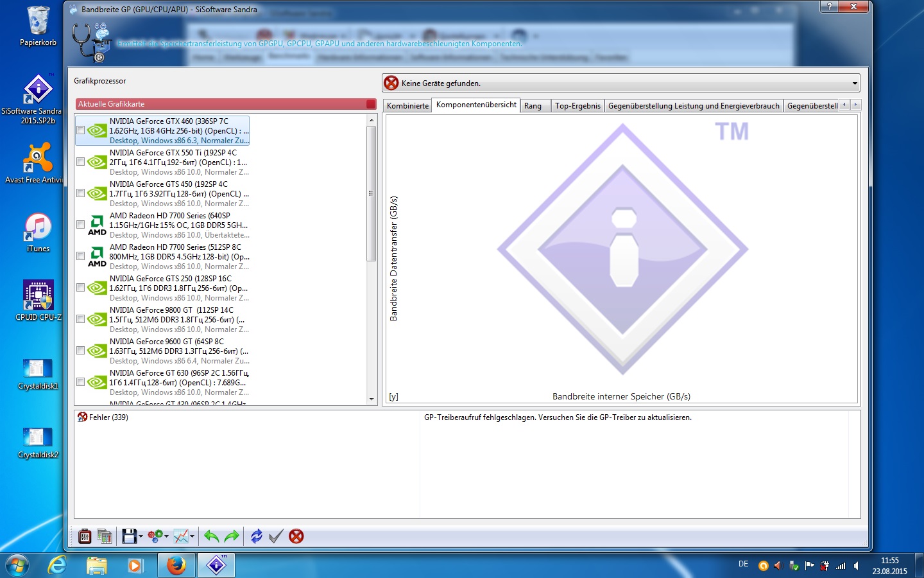Open the save icon dropdown arrow
The height and width of the screenshot is (578, 924).
pyautogui.click(x=141, y=536)
